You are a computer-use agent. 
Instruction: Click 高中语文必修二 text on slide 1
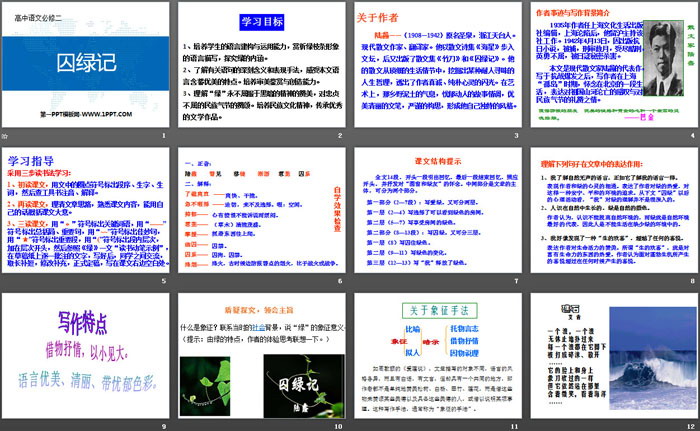click(38, 18)
